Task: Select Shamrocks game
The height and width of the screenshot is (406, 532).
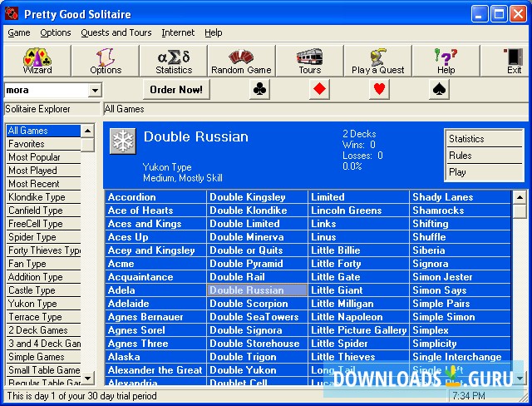Action: [460, 210]
